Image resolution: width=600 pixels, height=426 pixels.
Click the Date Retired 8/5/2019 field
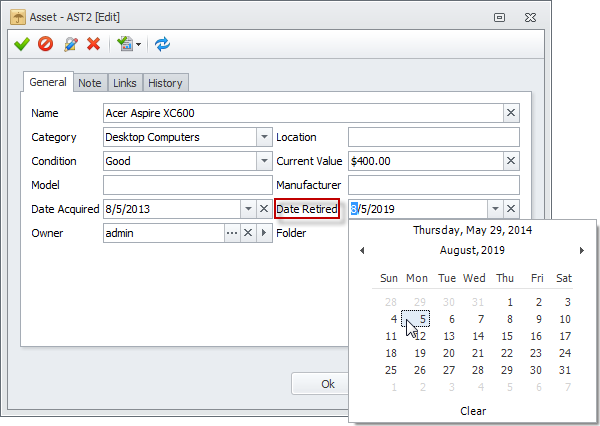tap(418, 209)
